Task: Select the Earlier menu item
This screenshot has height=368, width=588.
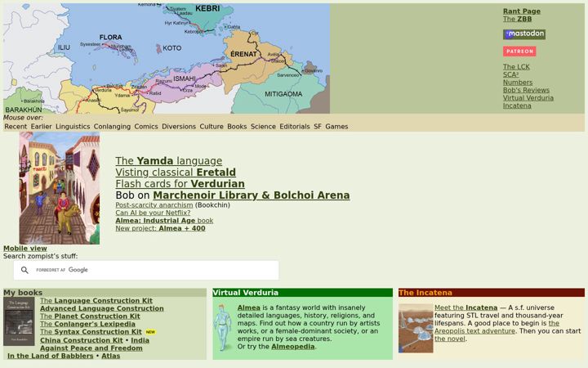Action: pos(42,127)
